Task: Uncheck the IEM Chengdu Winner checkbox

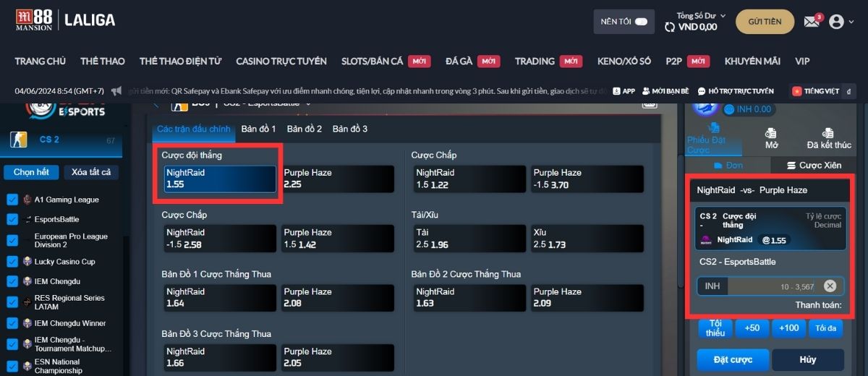Action: pyautogui.click(x=12, y=323)
